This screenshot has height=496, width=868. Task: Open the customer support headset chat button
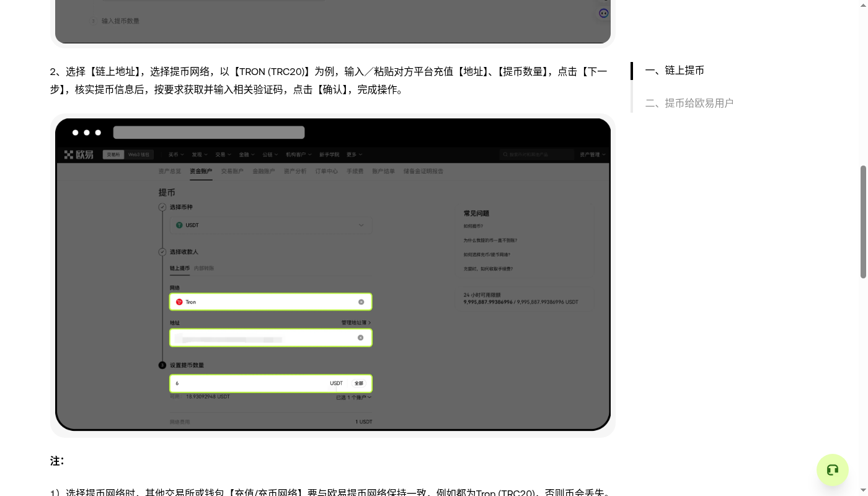(833, 470)
